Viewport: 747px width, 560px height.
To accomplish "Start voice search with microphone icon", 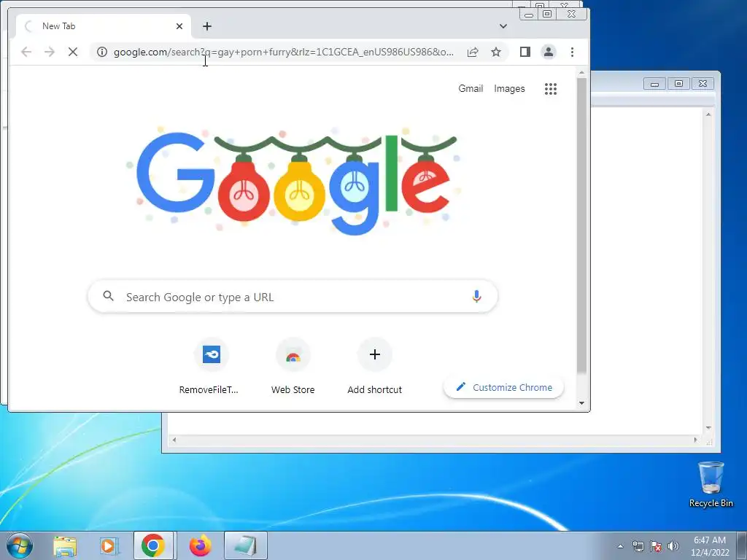I will click(x=476, y=296).
